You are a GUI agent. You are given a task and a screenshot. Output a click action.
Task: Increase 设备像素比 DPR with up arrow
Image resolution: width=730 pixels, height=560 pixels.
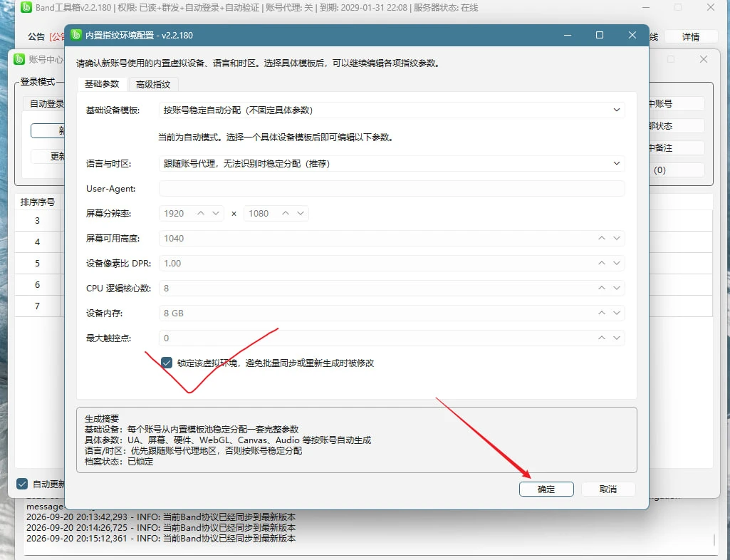click(x=602, y=263)
